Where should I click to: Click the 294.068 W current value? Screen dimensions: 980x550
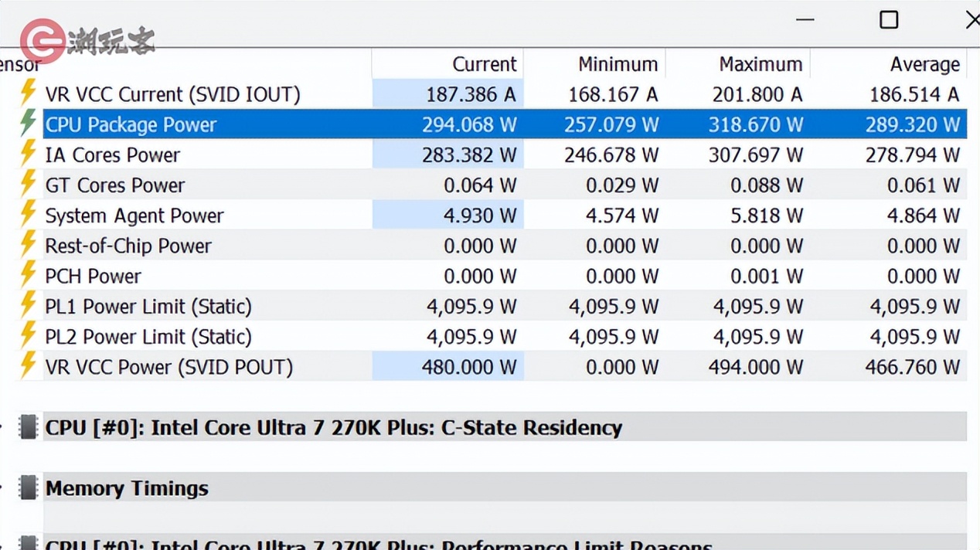point(469,124)
